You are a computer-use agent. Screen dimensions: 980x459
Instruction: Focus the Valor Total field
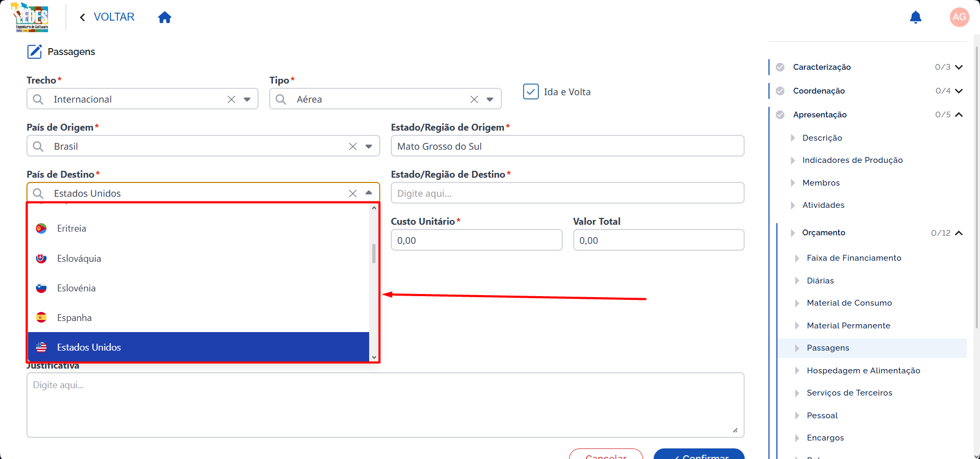(658, 240)
